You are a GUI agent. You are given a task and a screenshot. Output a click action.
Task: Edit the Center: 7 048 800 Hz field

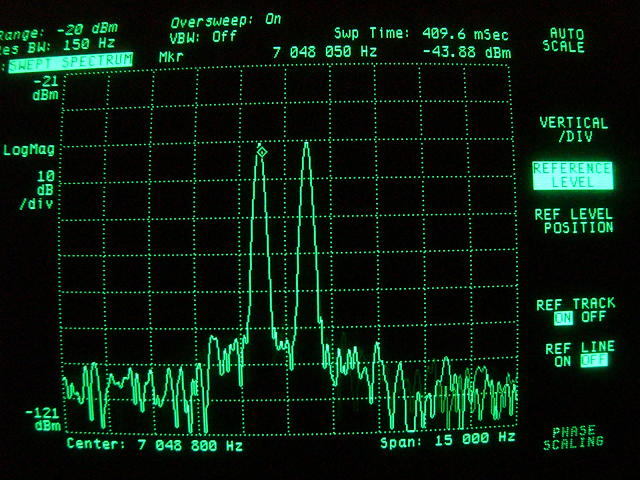(x=154, y=444)
